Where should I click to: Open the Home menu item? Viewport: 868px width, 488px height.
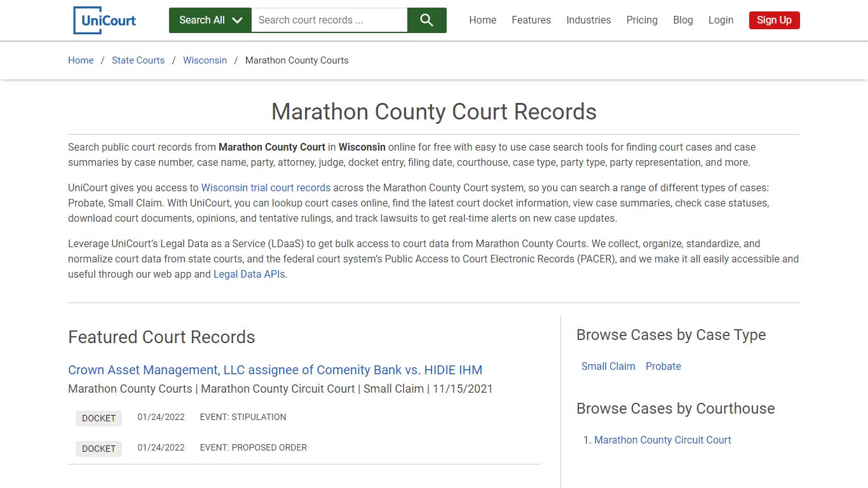click(x=483, y=20)
